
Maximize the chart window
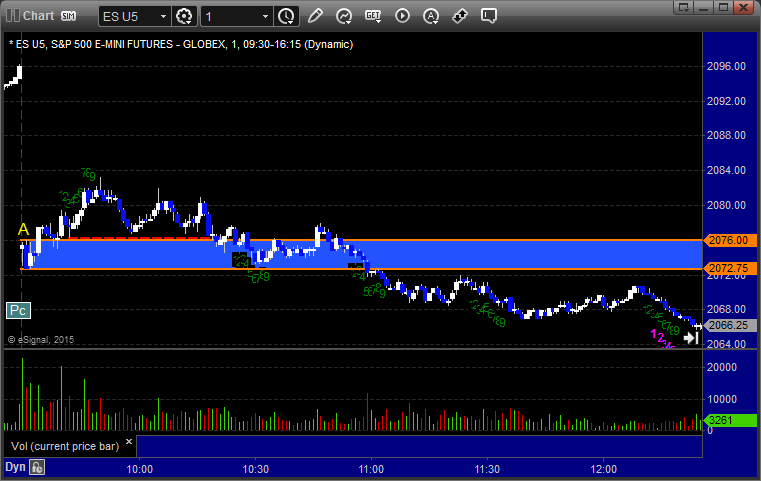pyautogui.click(x=723, y=7)
